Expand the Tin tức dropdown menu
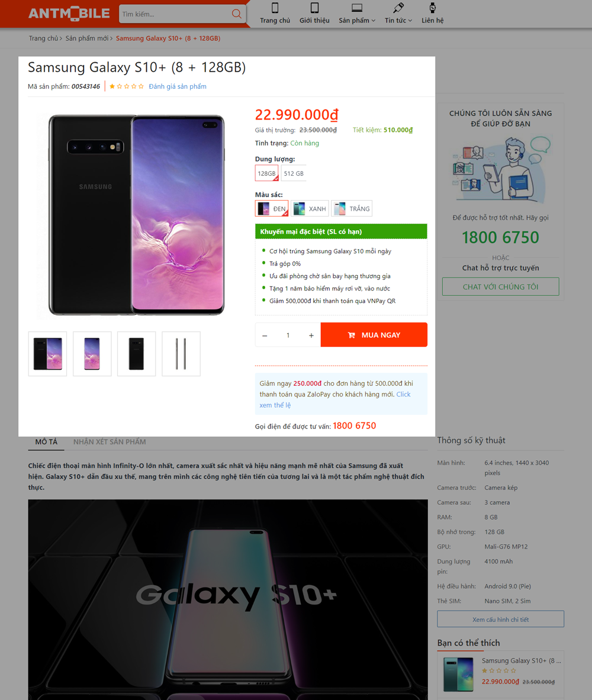The width and height of the screenshot is (592, 700). 398,20
